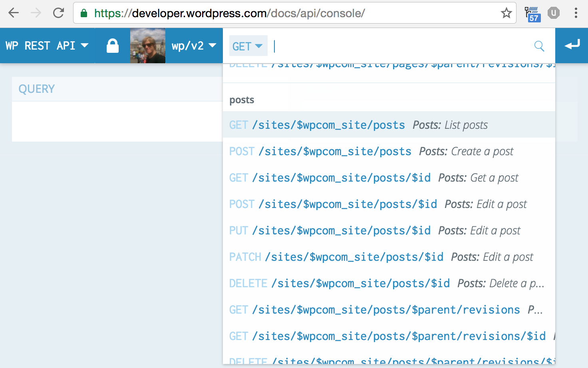
Task: Select GET /sites/$wpcom_site/posts/$parent/revisions/$id endpoint
Action: pyautogui.click(x=389, y=336)
